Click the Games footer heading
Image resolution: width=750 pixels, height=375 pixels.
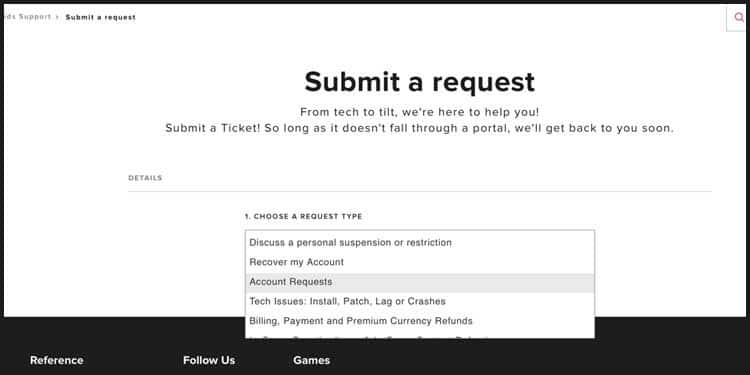click(311, 360)
